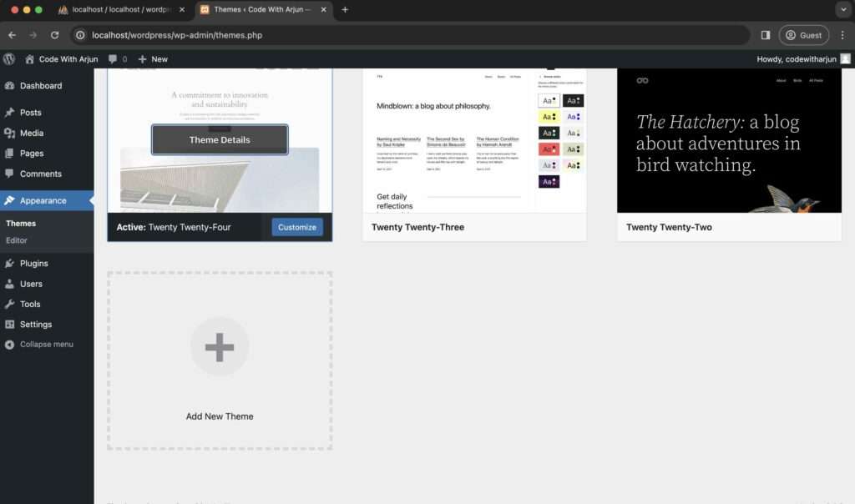
Task: Click the dark purple Aa style swatch
Action: click(549, 181)
